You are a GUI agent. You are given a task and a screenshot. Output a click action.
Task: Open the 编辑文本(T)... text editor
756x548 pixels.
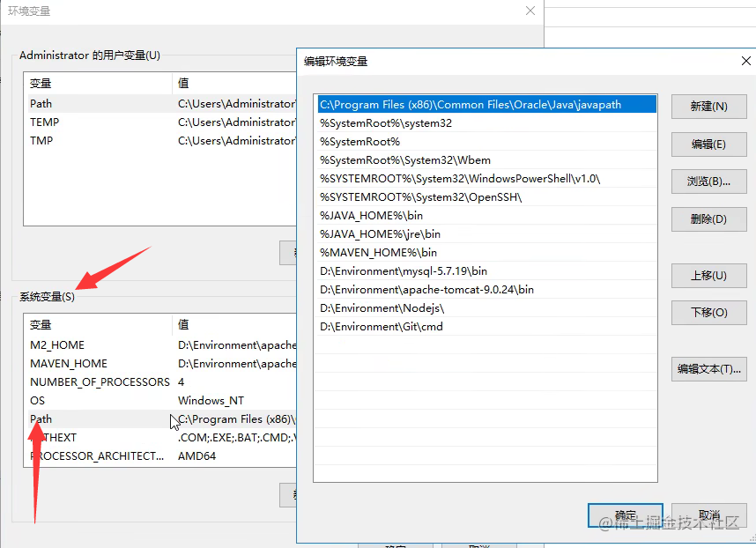pyautogui.click(x=708, y=368)
